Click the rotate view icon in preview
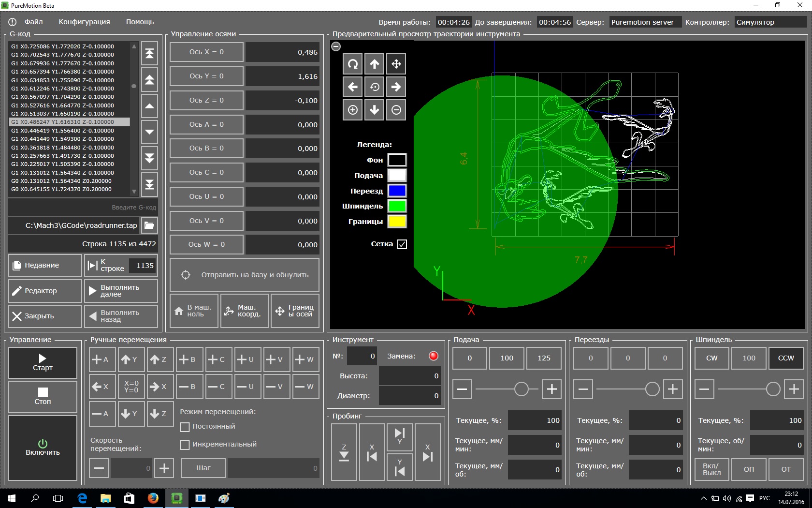Image resolution: width=812 pixels, height=508 pixels. [353, 64]
